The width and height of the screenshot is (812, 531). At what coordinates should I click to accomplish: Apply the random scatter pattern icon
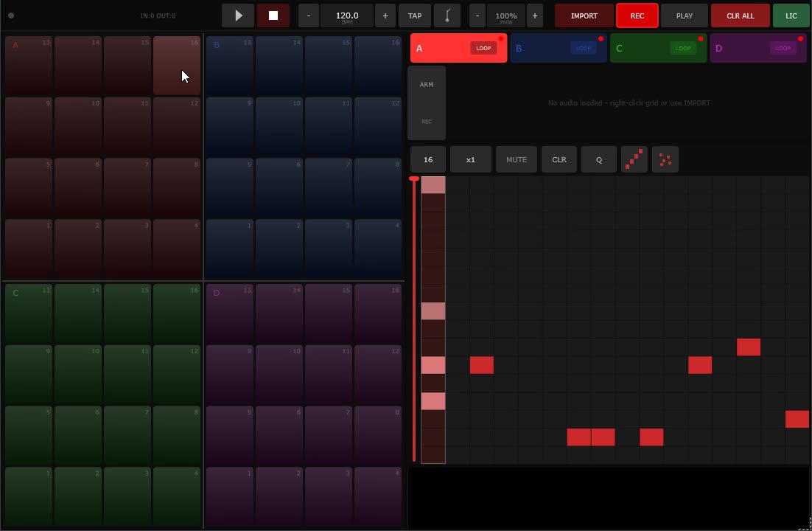click(665, 160)
